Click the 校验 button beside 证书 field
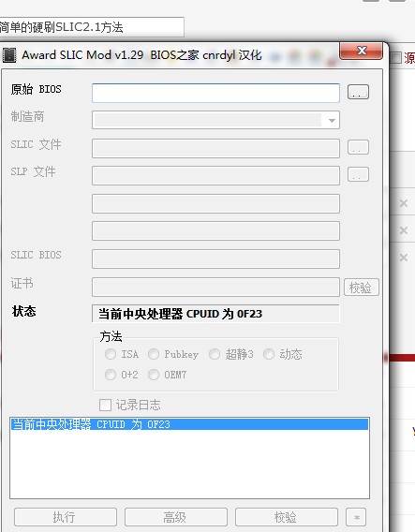Viewport: 415px width, 532px height. [361, 288]
